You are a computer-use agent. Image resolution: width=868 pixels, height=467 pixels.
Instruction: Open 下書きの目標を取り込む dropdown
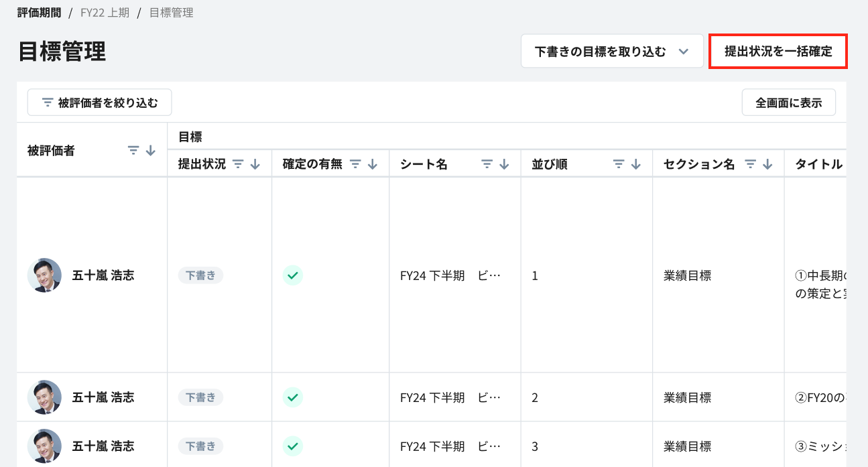pos(611,52)
